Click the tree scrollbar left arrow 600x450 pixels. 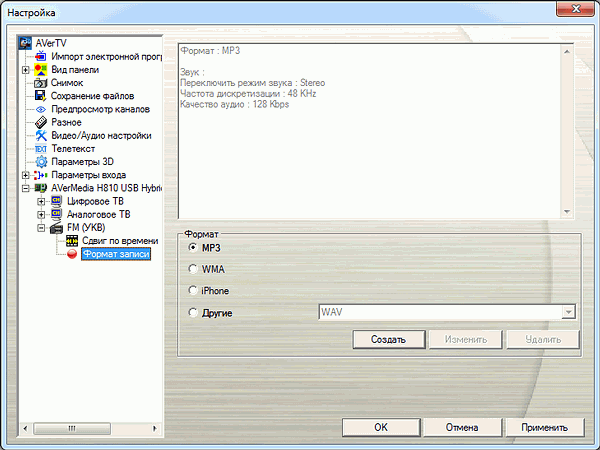pos(26,428)
